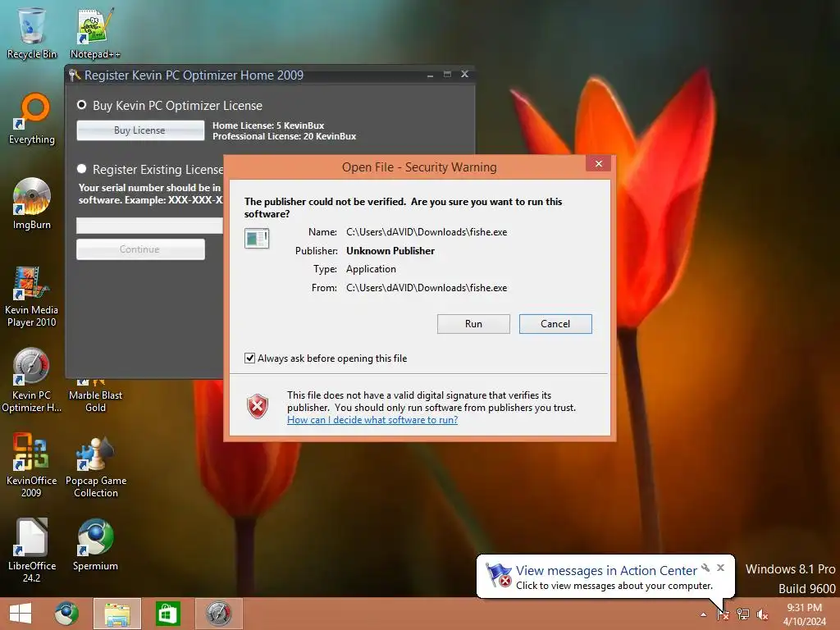
Task: Click the Buy License button
Action: click(x=140, y=130)
